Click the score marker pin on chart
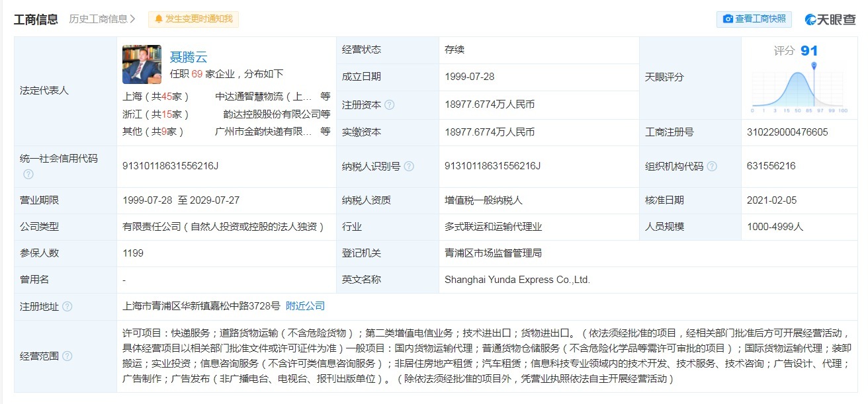868x404 pixels. pyautogui.click(x=814, y=65)
